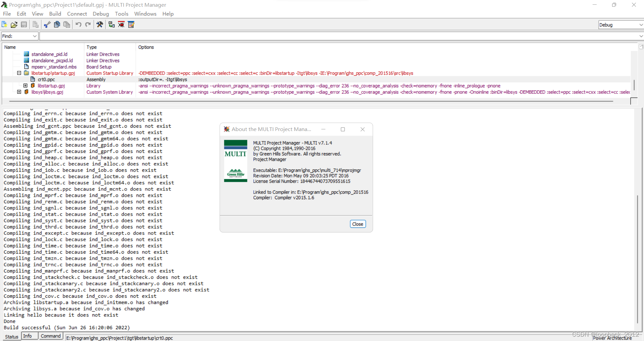Collapse the libstartup\startup.gpj node
644x341 pixels.
tap(19, 73)
